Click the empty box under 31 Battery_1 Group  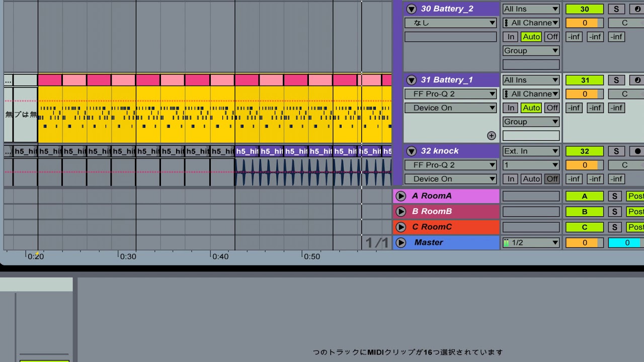pos(531,136)
